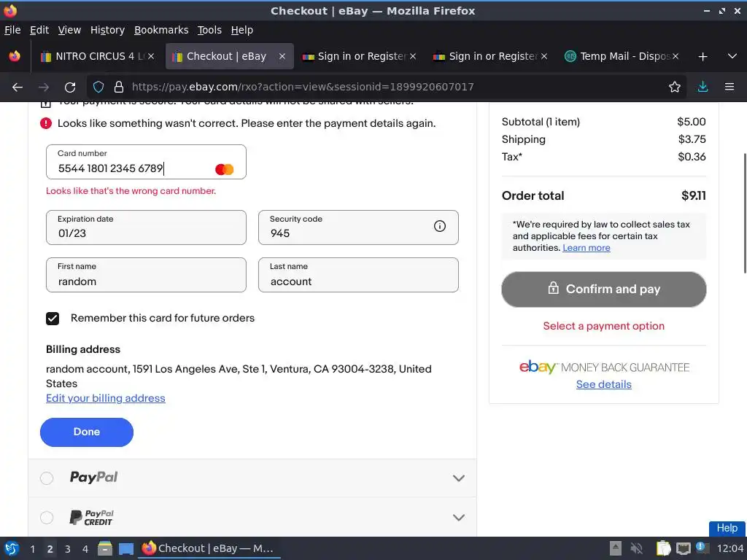This screenshot has height=560, width=747.
Task: Open the Firefox hamburger application menu
Action: click(729, 87)
